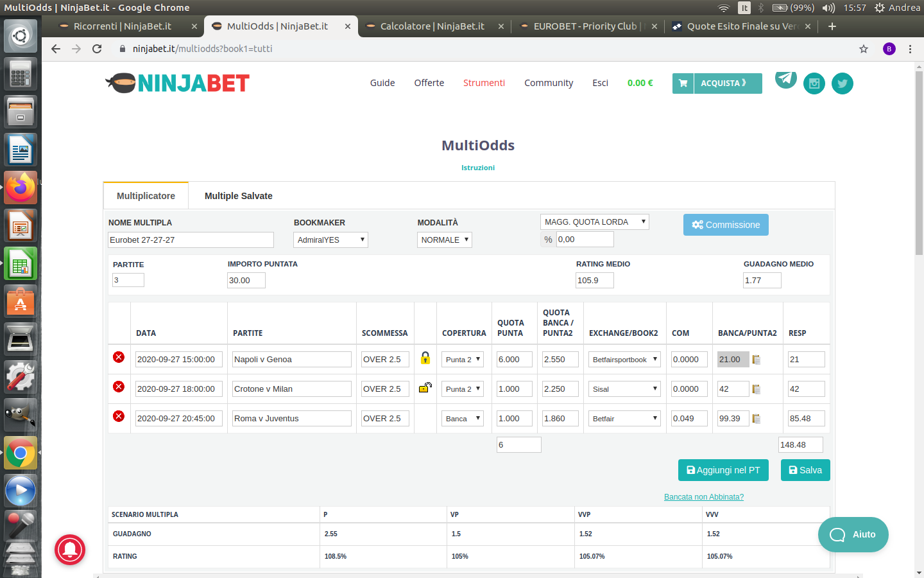The width and height of the screenshot is (924, 578).
Task: Open Telegram channel icon in header
Action: (x=786, y=78)
